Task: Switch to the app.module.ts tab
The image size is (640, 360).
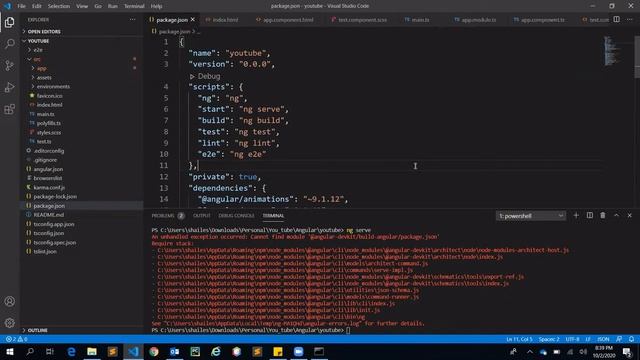Action: [x=479, y=20]
